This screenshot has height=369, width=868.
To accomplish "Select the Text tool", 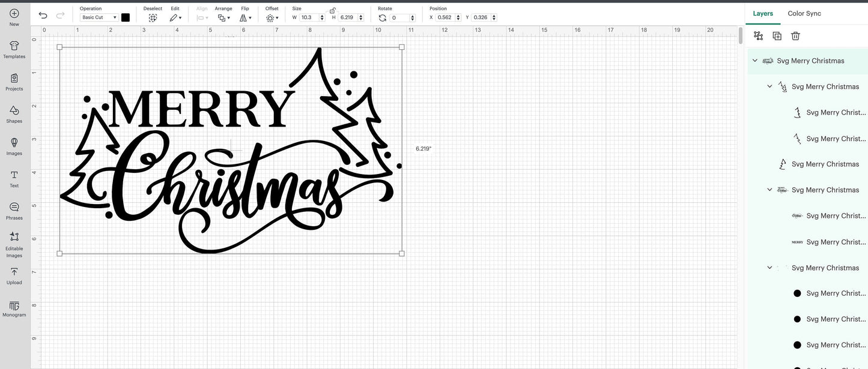I will pyautogui.click(x=14, y=178).
